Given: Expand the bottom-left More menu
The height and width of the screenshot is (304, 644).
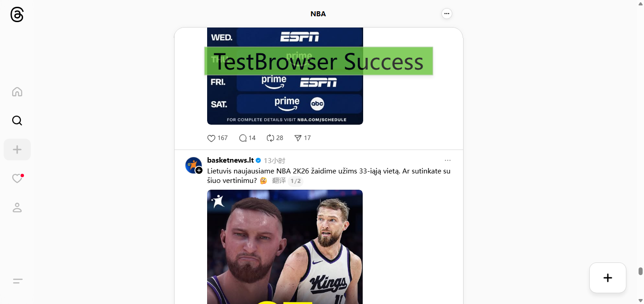Looking at the screenshot, I should pos(17,281).
